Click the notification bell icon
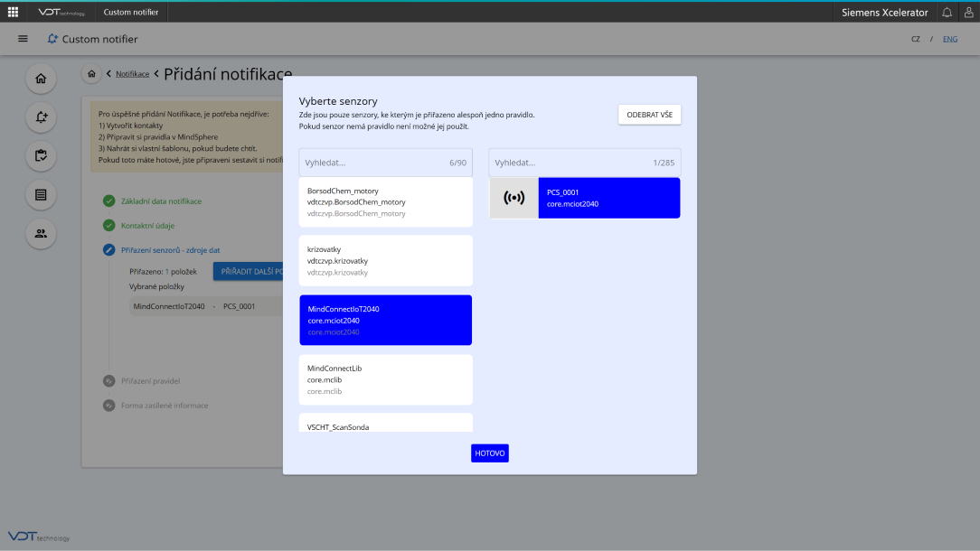 947,13
